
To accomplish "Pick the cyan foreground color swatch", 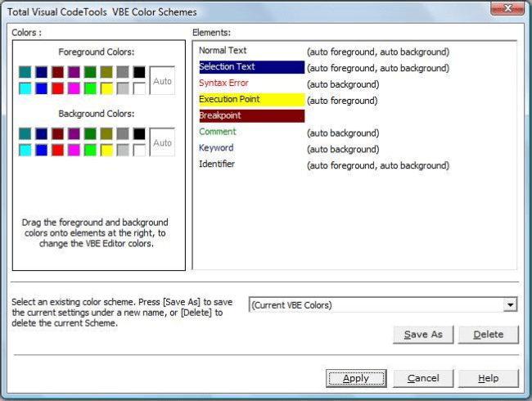I will (x=25, y=88).
